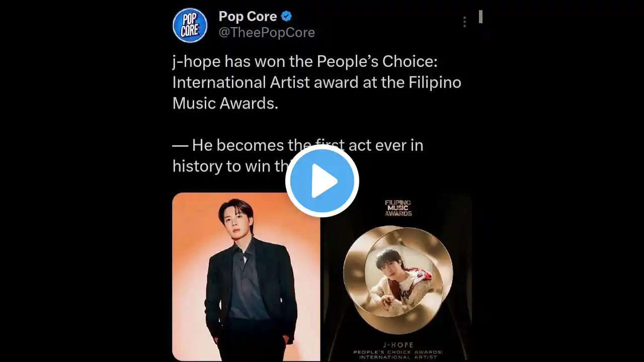Click j-hope's face in the left photo
The width and height of the screenshot is (644, 362).
pos(235,220)
